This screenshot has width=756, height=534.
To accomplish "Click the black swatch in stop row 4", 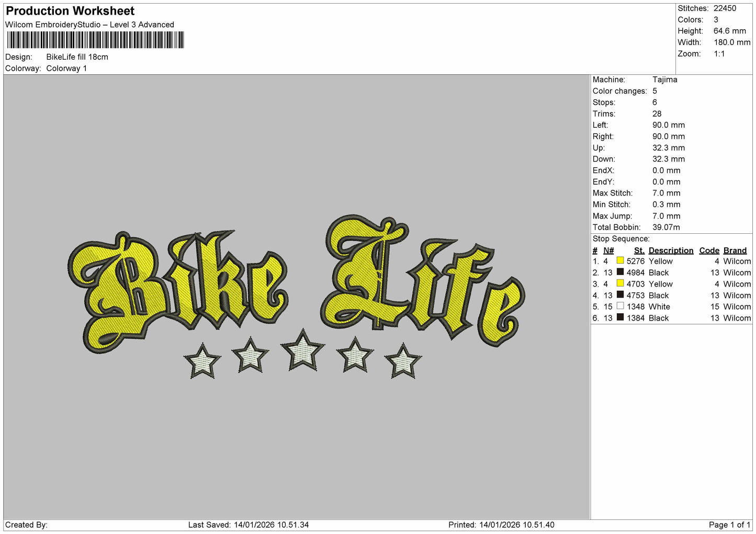I will click(x=620, y=295).
